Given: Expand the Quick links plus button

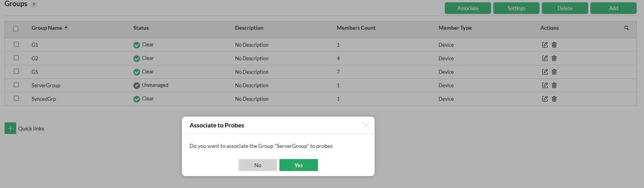Looking at the screenshot, I should [10, 128].
